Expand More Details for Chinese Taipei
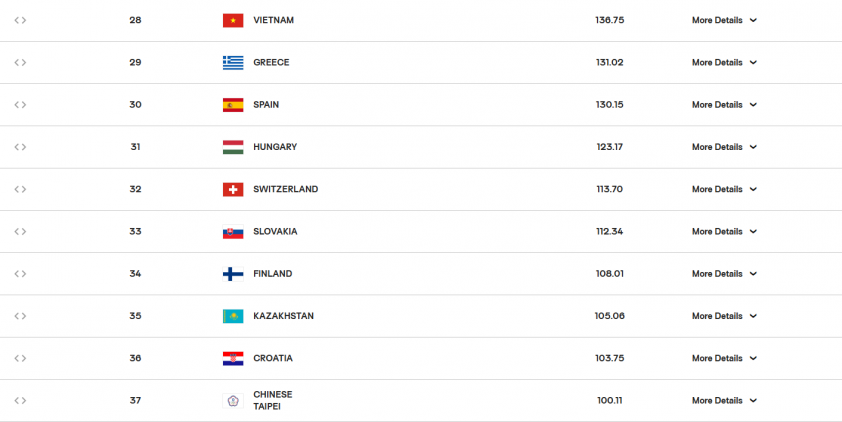This screenshot has height=422, width=842. click(x=724, y=401)
